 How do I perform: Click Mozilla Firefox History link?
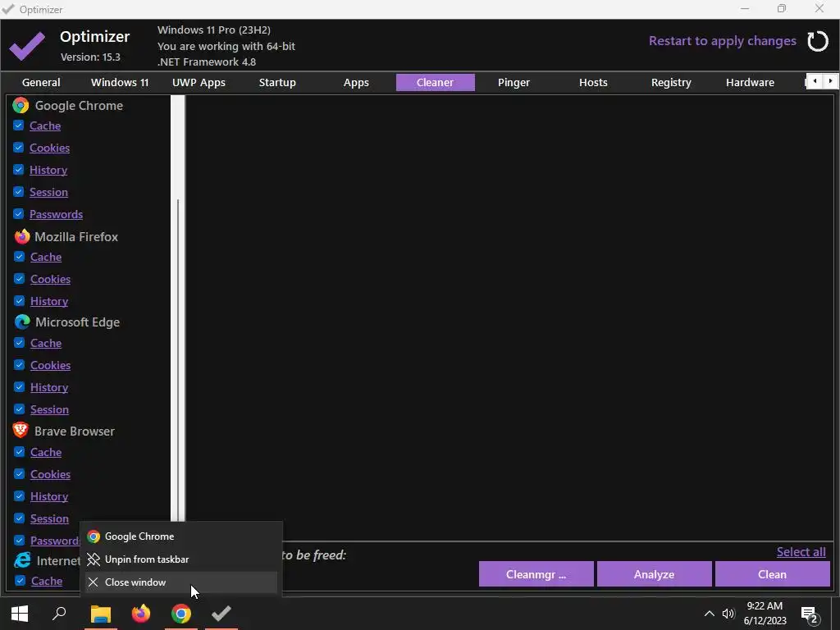click(x=49, y=301)
